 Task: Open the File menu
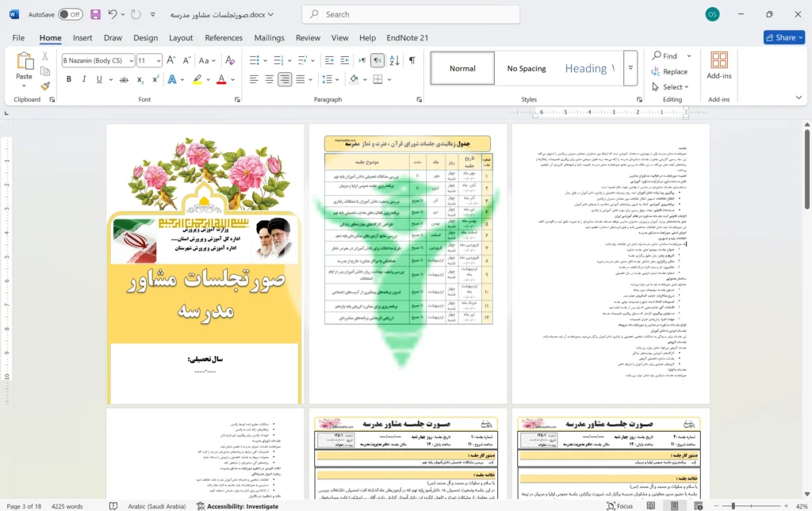point(19,38)
